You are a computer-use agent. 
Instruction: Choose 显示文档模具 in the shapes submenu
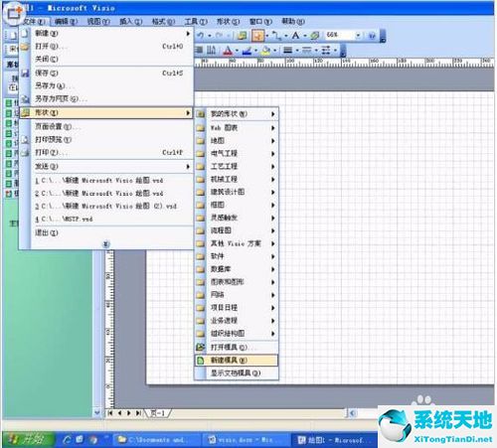click(x=237, y=373)
